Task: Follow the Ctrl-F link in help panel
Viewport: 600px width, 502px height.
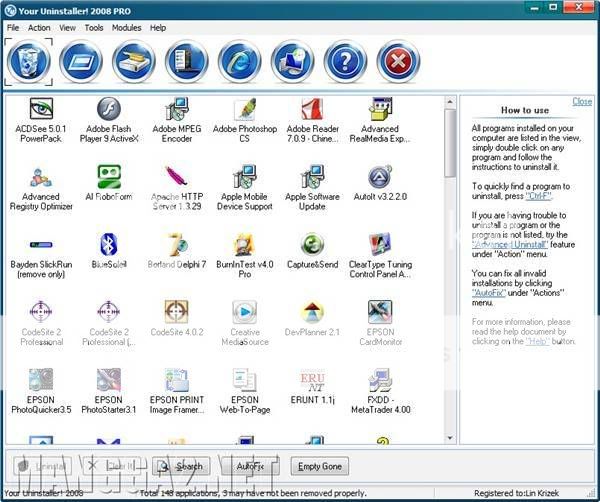Action: point(538,196)
